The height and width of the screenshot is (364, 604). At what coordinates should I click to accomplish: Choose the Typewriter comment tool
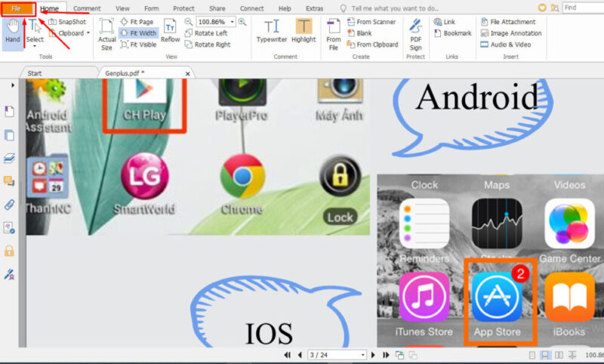coord(272,32)
